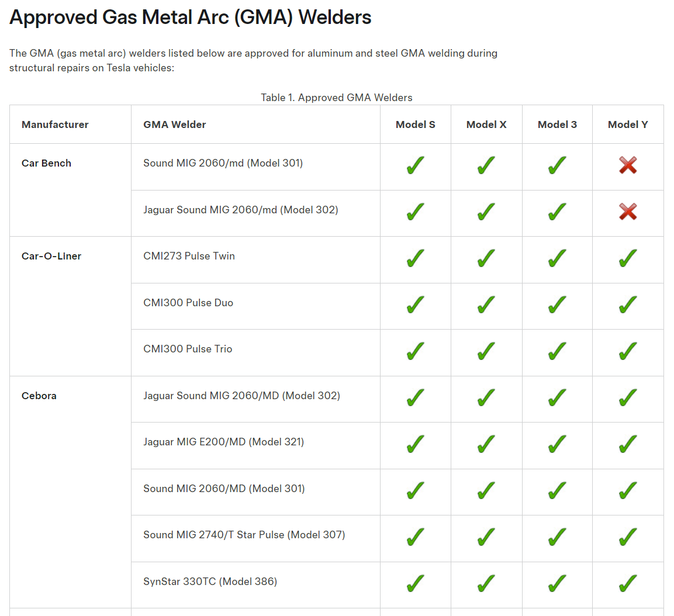
Task: Click Model Y checkmark for CMI300 Pulse Trio
Action: pos(628,351)
